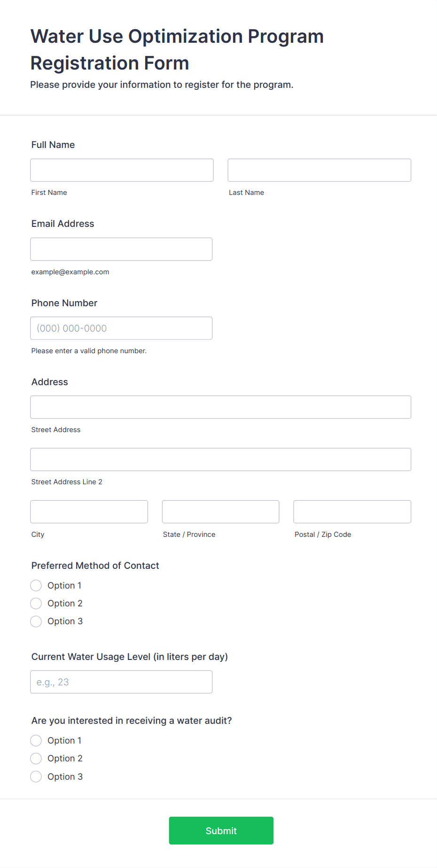437x868 pixels.
Task: Focus the Email Address text box
Action: (x=121, y=249)
